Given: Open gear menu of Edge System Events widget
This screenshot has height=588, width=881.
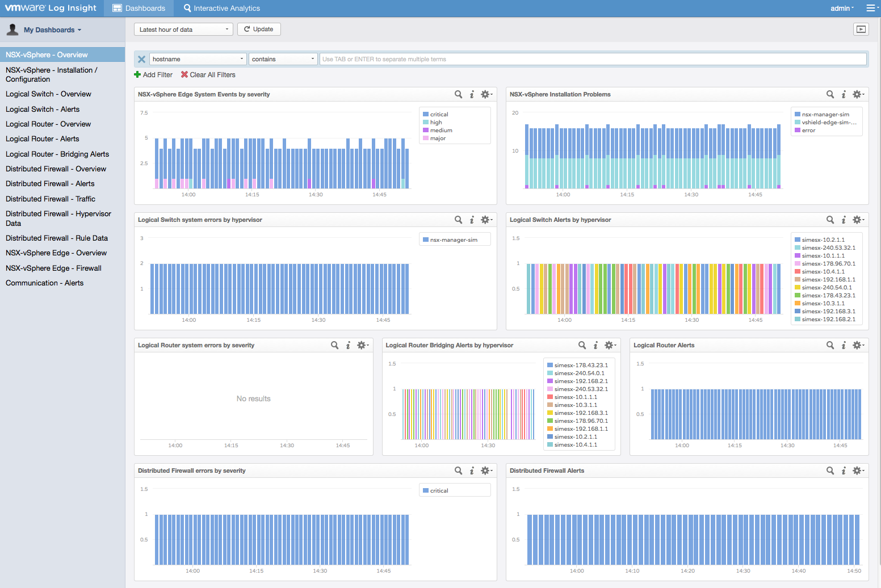Looking at the screenshot, I should [486, 94].
